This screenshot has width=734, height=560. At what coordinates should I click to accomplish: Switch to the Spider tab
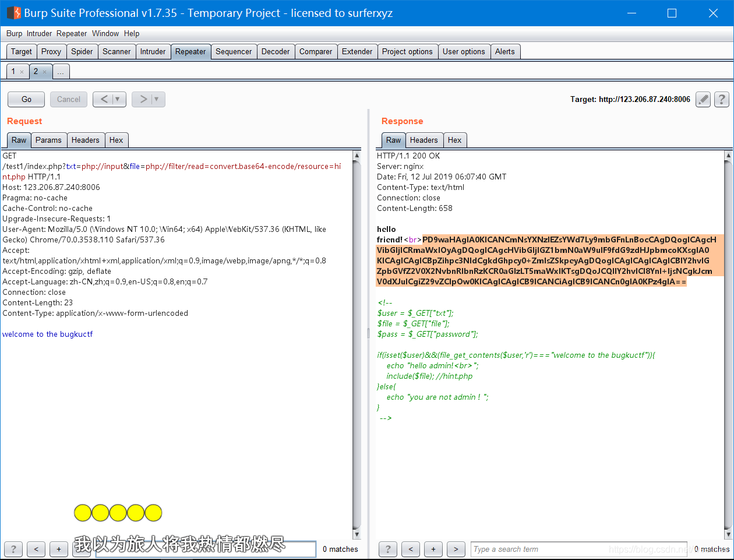point(82,51)
